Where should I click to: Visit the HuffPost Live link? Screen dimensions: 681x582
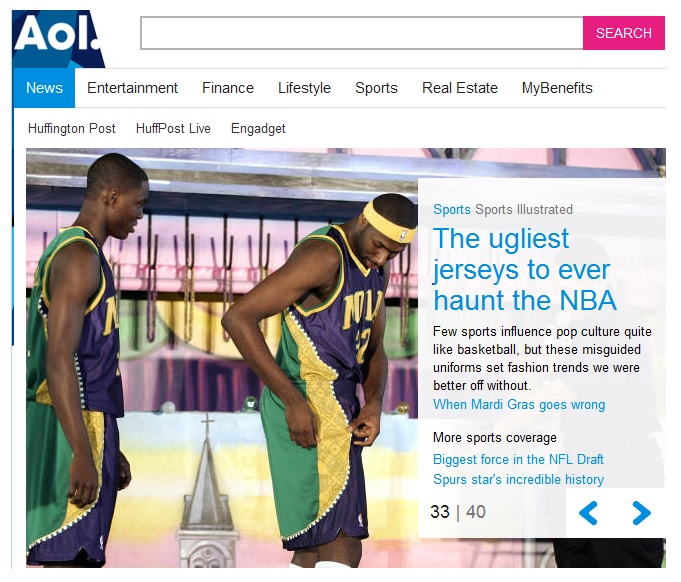[x=173, y=128]
